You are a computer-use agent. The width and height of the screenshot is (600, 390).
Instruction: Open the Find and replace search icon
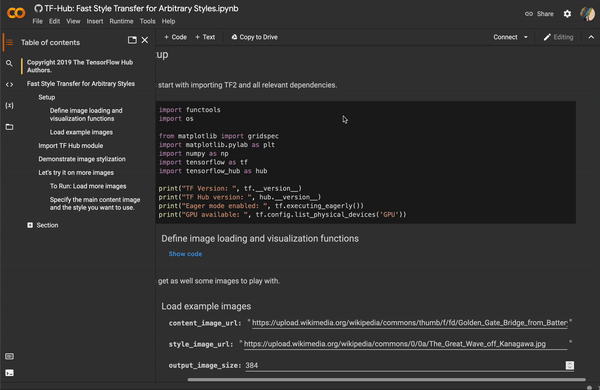coord(9,63)
